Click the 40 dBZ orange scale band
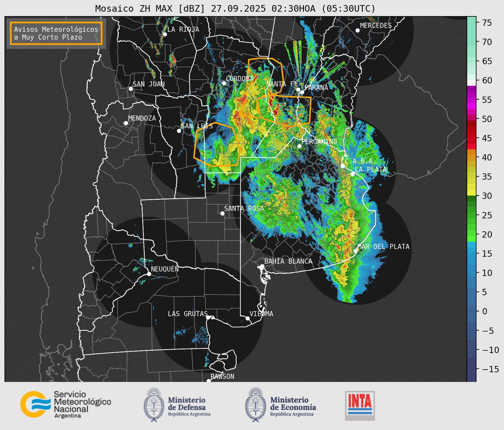The height and width of the screenshot is (430, 504). click(x=471, y=158)
